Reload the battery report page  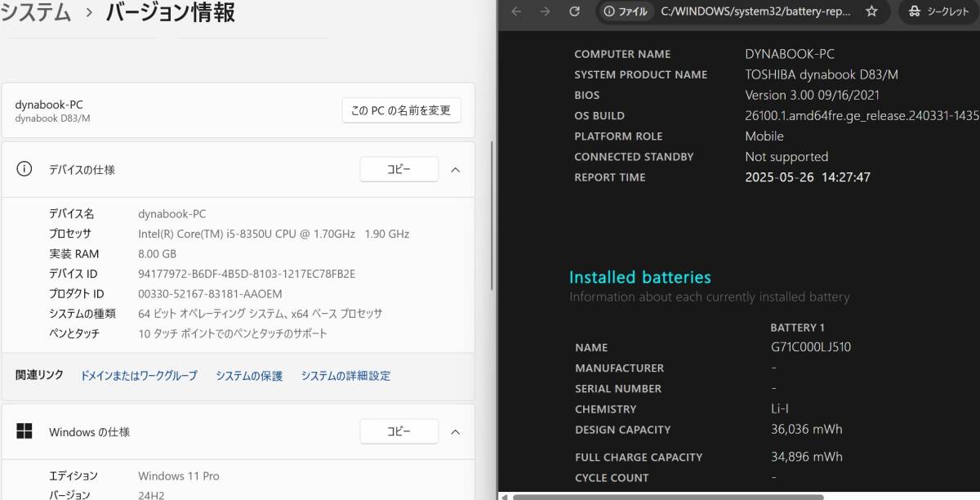coord(574,11)
